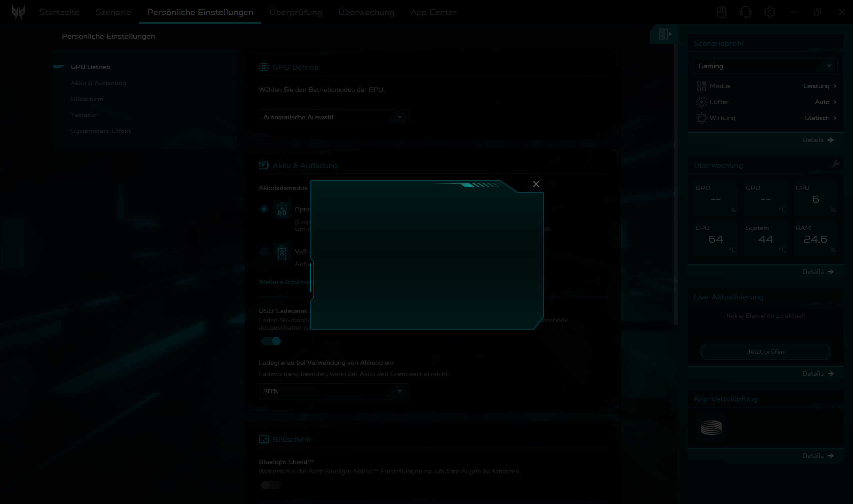Click the CPU usage 6 percent tile
Viewport: 853px width, 504px height.
[x=815, y=198]
